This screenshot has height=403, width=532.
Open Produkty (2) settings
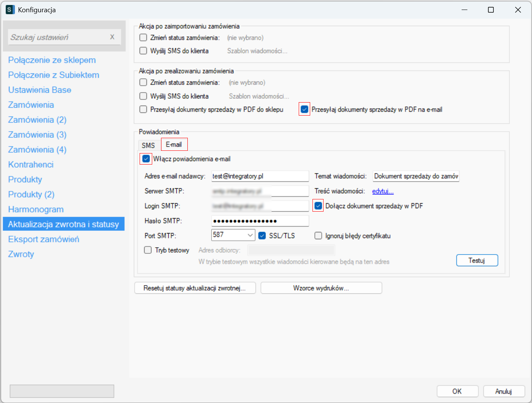[31, 194]
